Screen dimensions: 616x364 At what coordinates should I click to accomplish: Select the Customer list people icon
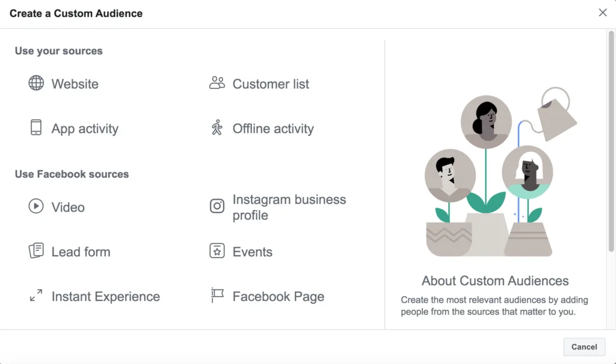(217, 83)
